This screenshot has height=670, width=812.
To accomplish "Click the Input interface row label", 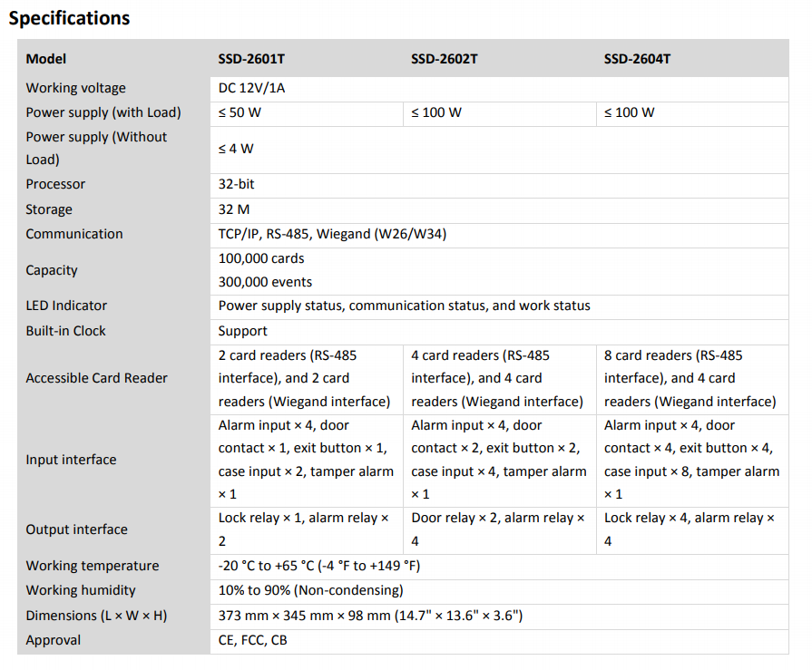I will pos(71,460).
